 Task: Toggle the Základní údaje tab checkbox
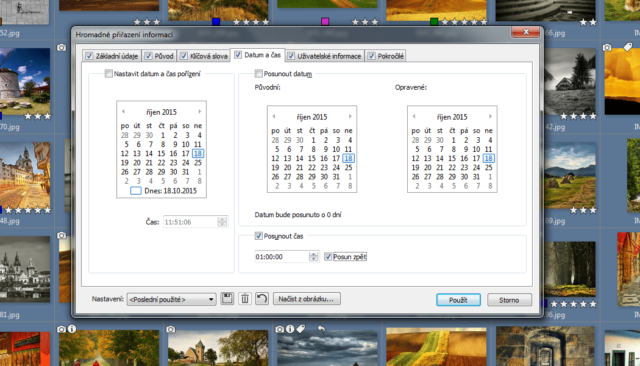89,56
